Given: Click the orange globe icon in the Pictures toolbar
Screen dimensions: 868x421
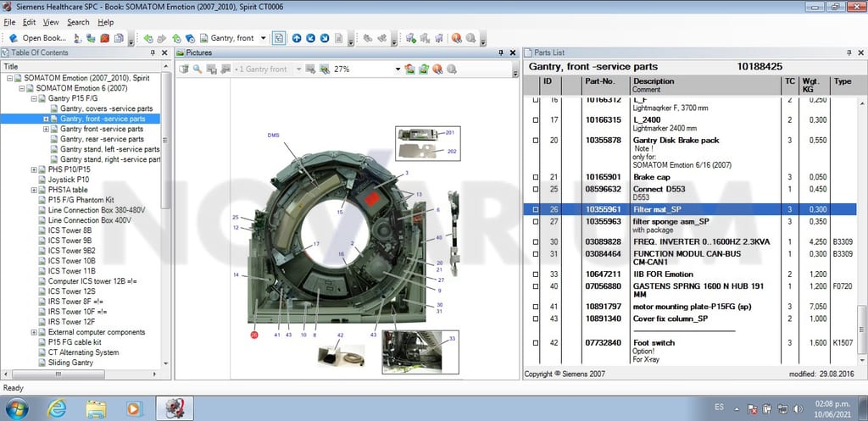Looking at the screenshot, I should 437,69.
